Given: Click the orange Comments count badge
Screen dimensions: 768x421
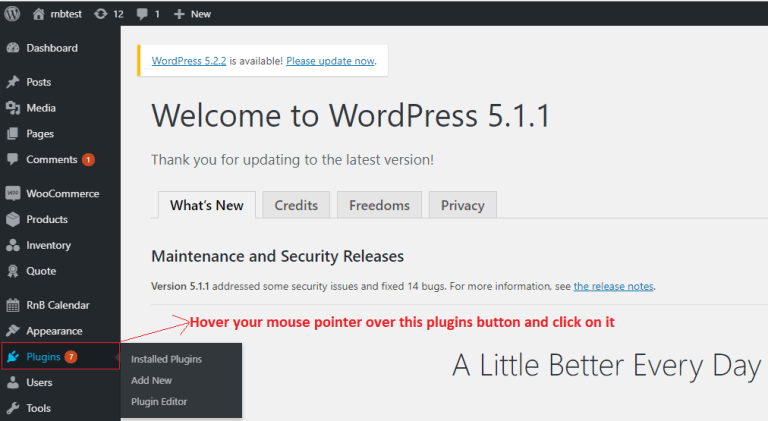Looking at the screenshot, I should [x=88, y=160].
